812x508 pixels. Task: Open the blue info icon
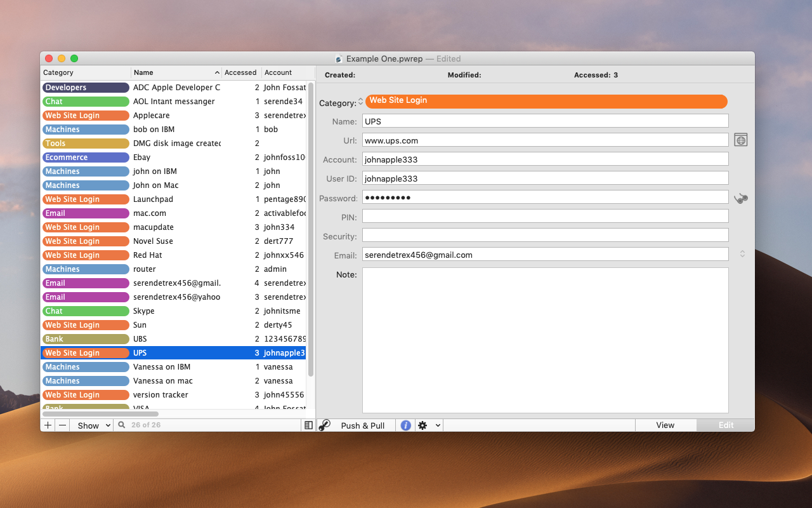click(x=405, y=425)
